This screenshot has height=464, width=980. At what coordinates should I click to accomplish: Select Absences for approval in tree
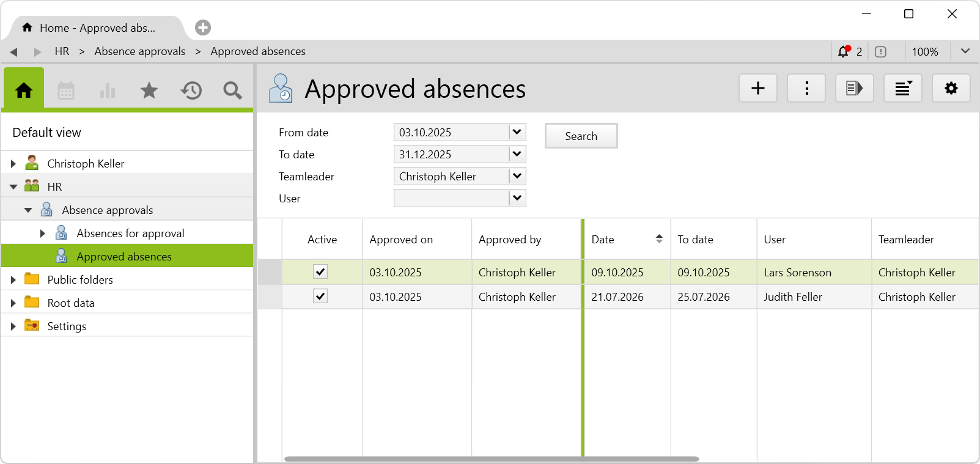coord(130,234)
